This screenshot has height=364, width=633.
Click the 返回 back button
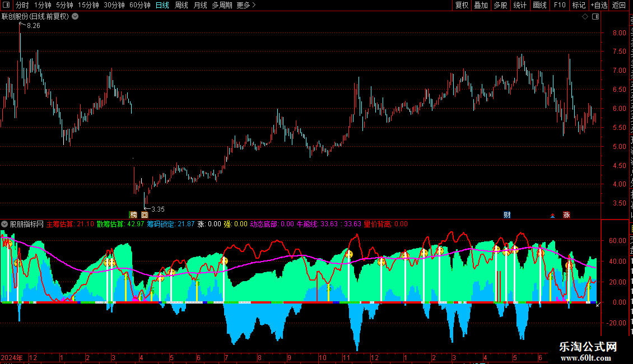619,5
